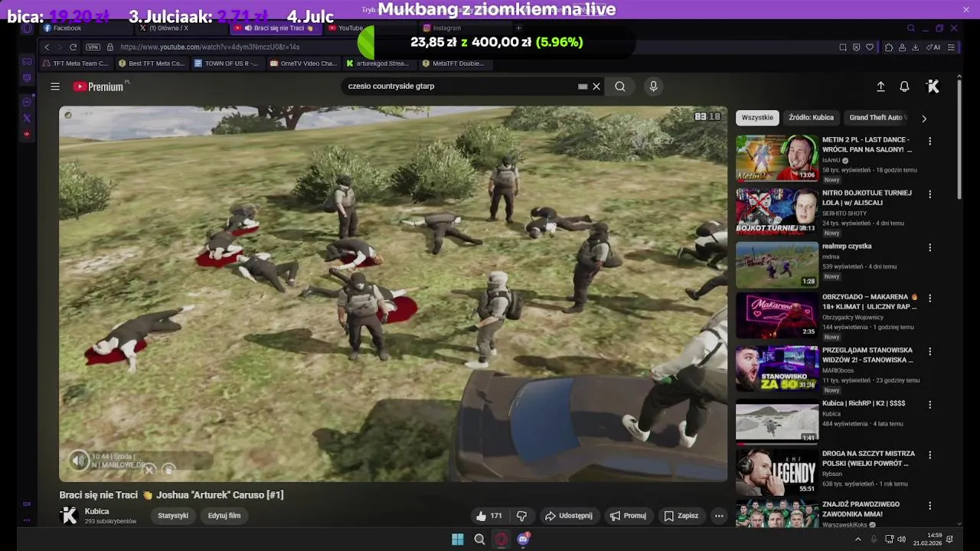Viewport: 980px width, 551px height.
Task: Go to YouTube Premium home logo
Action: 98,86
